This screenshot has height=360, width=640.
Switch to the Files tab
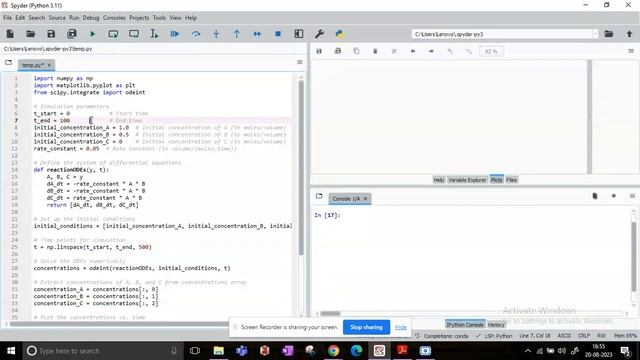511,180
